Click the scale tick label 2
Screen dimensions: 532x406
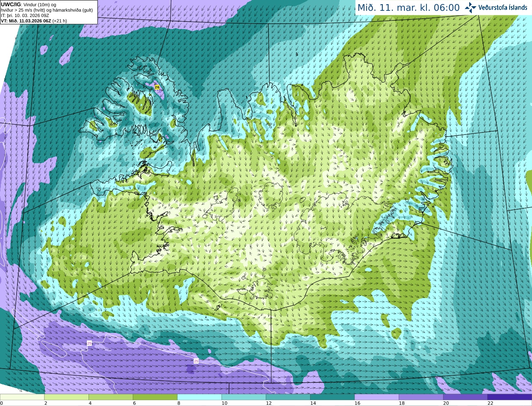[46, 403]
